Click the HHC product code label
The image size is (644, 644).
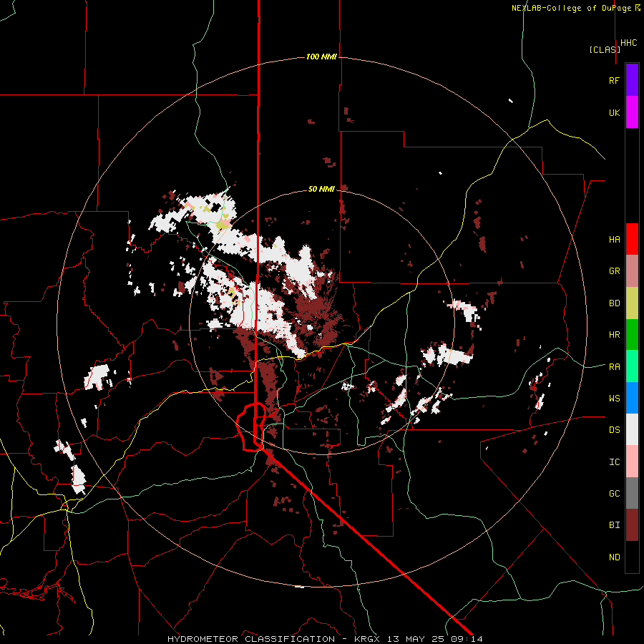coord(628,43)
